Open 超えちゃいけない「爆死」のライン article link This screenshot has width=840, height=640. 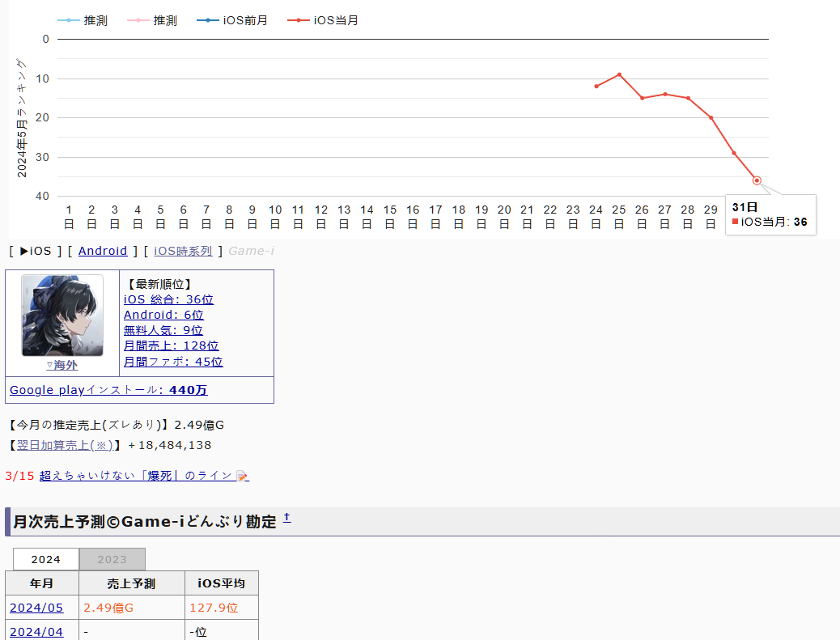point(136,476)
